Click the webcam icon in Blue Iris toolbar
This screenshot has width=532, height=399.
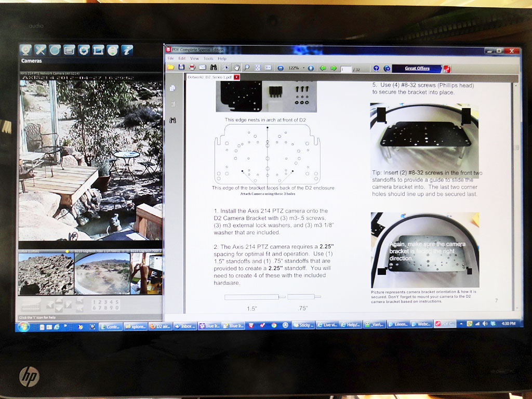(x=26, y=50)
